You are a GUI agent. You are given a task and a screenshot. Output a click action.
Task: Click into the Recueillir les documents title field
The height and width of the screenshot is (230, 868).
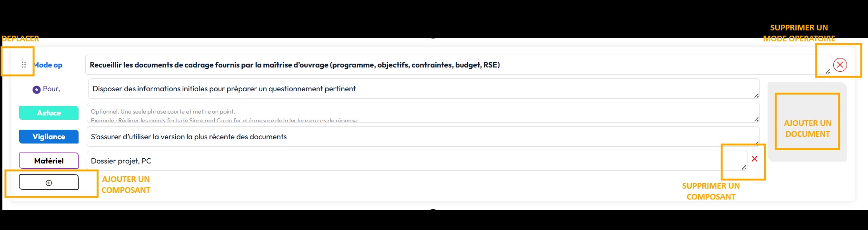pos(458,65)
